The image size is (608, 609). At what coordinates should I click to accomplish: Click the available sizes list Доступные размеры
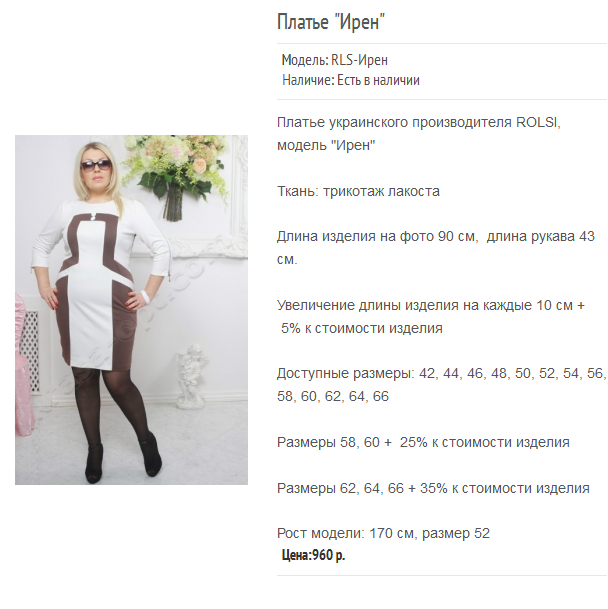pos(441,385)
